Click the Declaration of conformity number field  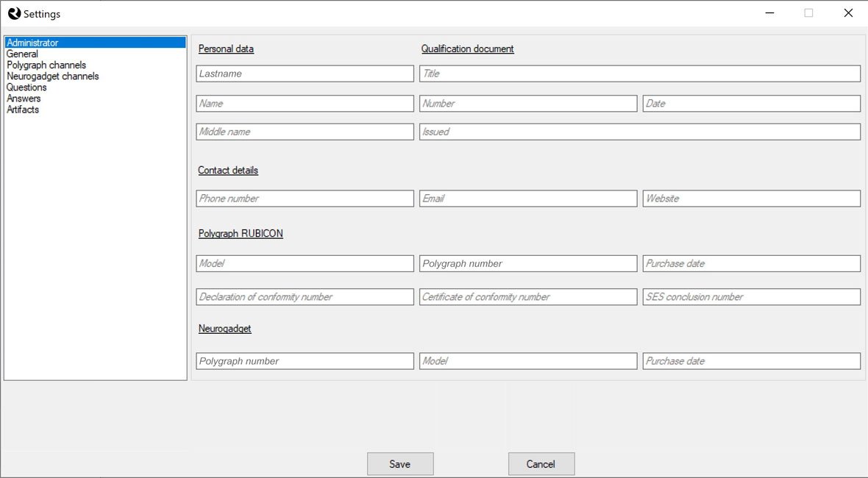tap(304, 296)
